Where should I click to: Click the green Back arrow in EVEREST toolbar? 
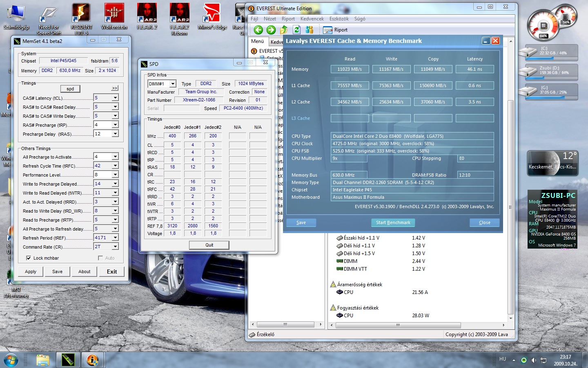(258, 30)
